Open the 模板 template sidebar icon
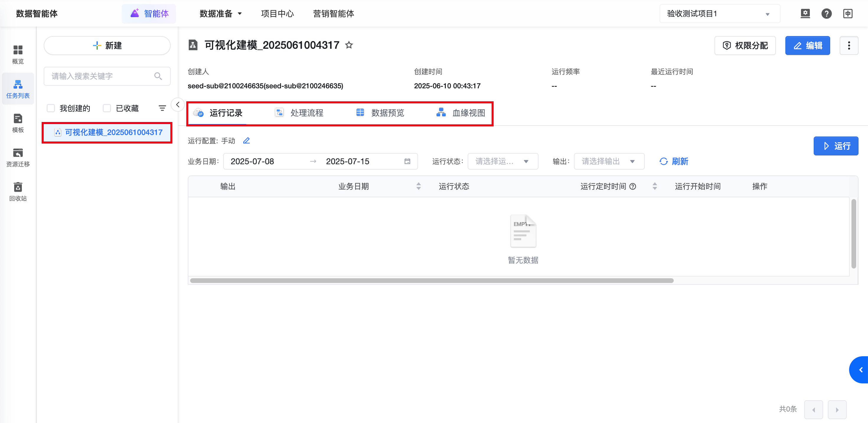Image resolution: width=868 pixels, height=423 pixels. (18, 123)
